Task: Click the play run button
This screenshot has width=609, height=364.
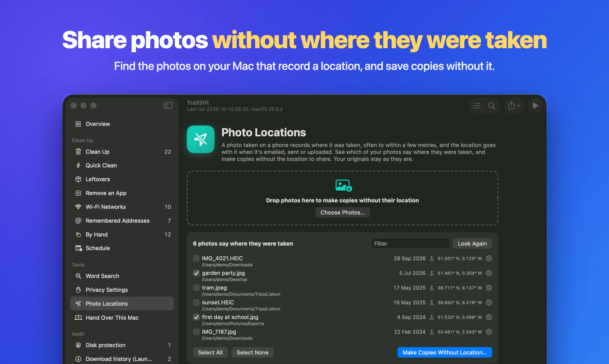Action: coord(535,106)
